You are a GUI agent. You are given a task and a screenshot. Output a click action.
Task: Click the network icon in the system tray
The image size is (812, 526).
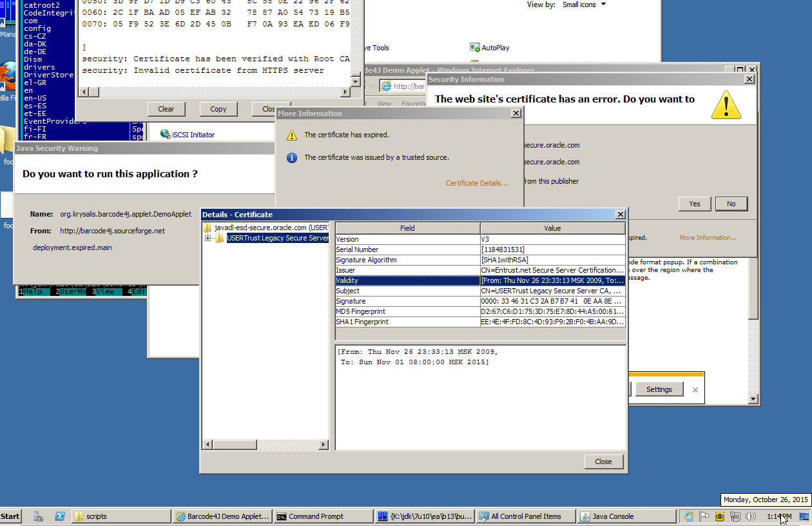735,516
